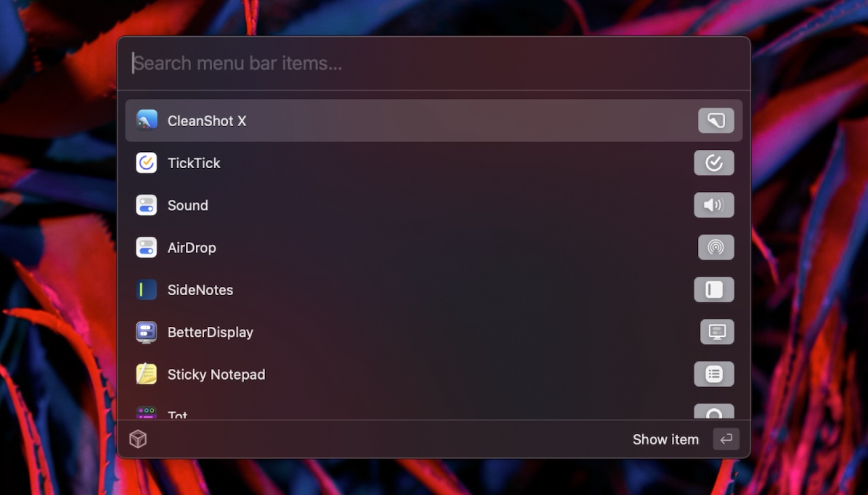Screen dimensions: 868x495
Task: Choose the SideNotes label
Action: pyautogui.click(x=200, y=290)
